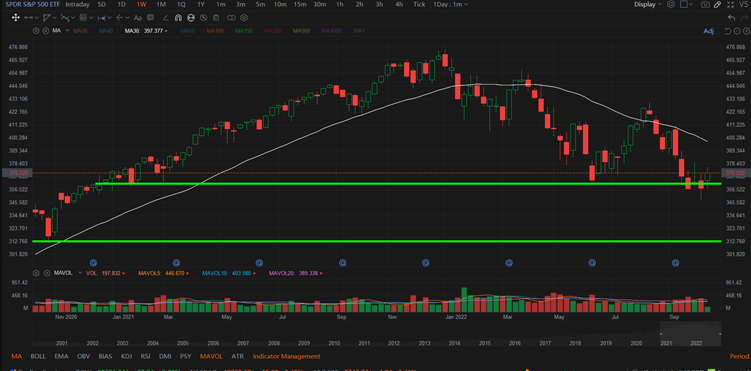Expand the horizontal line tool options arrow
The image size is (751, 371).
coord(36,18)
